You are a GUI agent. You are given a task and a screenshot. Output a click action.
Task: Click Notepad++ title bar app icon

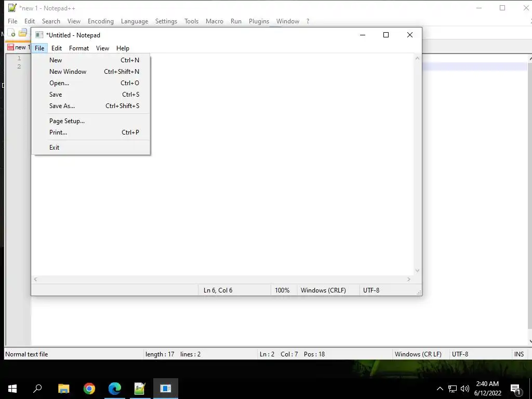pyautogui.click(x=12, y=7)
